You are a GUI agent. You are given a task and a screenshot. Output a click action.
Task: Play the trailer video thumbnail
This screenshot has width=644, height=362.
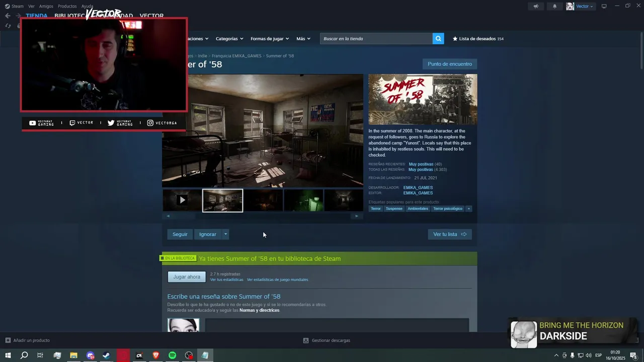click(x=182, y=200)
